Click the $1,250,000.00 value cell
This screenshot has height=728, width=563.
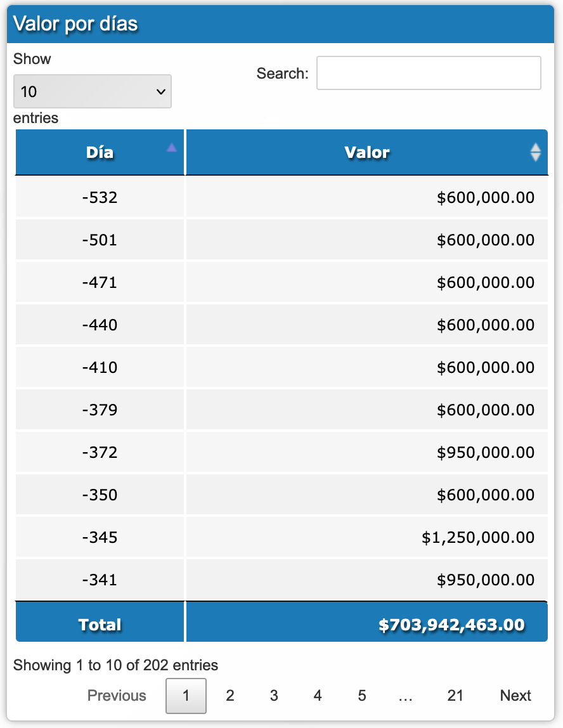[x=478, y=538]
